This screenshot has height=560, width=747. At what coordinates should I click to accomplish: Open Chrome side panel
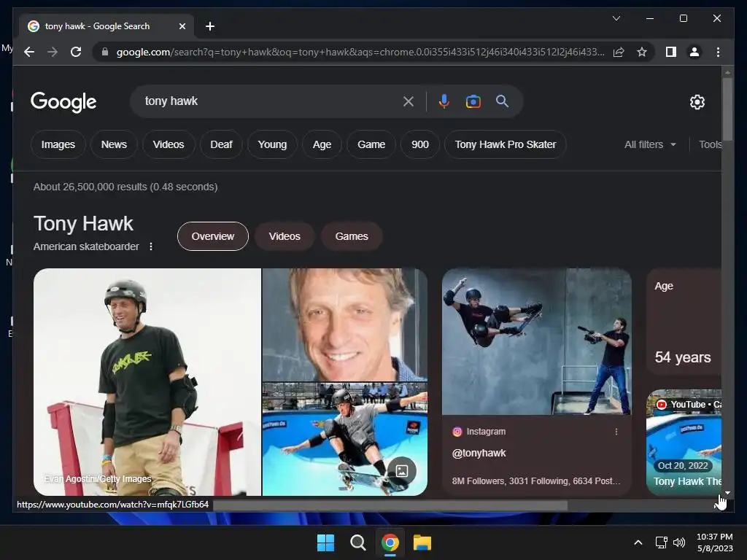[671, 52]
